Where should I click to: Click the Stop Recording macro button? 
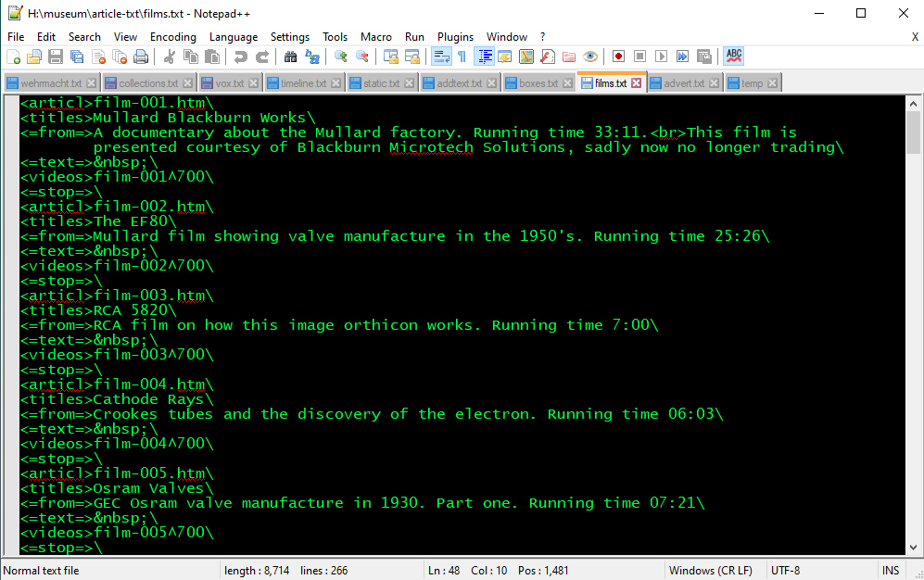point(640,57)
